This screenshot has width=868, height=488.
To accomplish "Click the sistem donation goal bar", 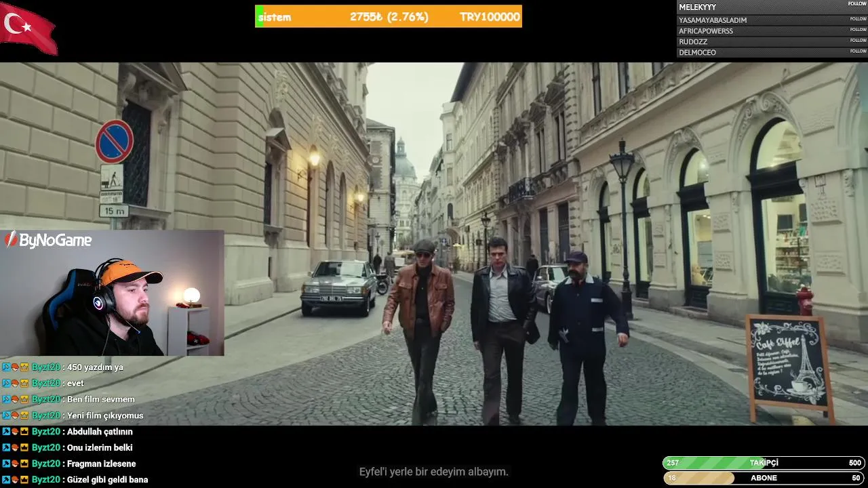I will pyautogui.click(x=389, y=17).
